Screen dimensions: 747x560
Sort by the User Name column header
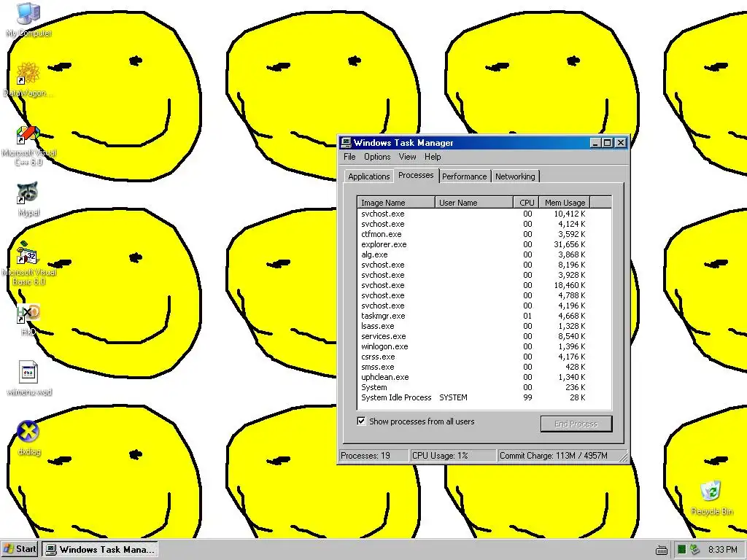tap(474, 203)
